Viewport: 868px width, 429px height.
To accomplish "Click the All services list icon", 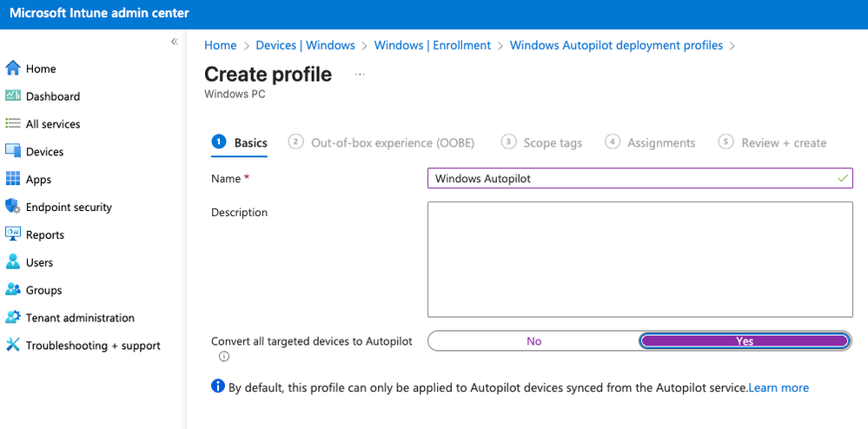I will 13,124.
